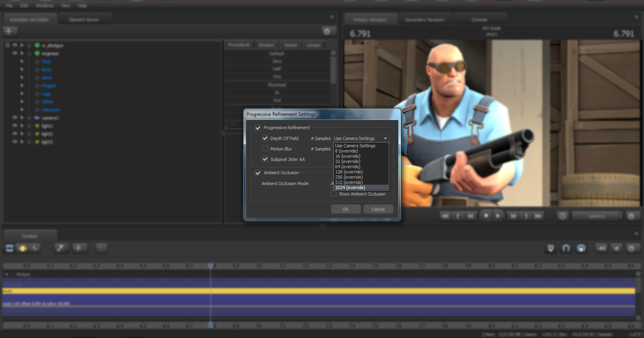Jump to the first frame with the rewind button
This screenshot has width=644, height=338.
pos(445,216)
